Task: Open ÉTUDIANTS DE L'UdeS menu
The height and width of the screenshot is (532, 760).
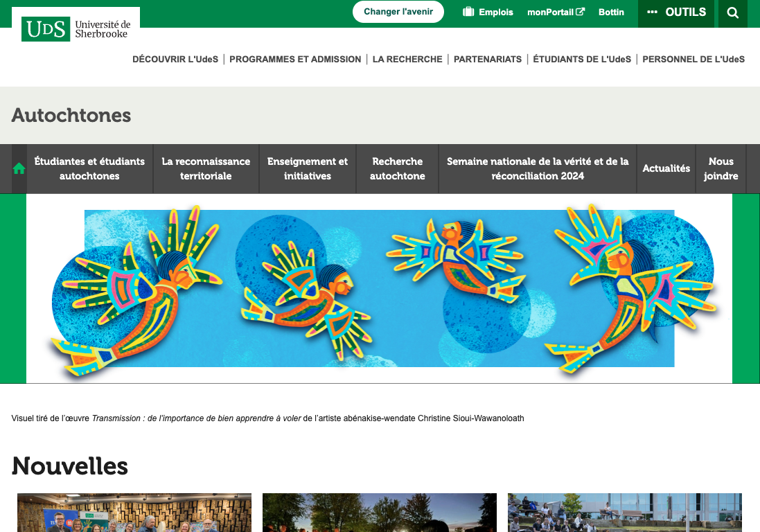Action: coord(582,59)
